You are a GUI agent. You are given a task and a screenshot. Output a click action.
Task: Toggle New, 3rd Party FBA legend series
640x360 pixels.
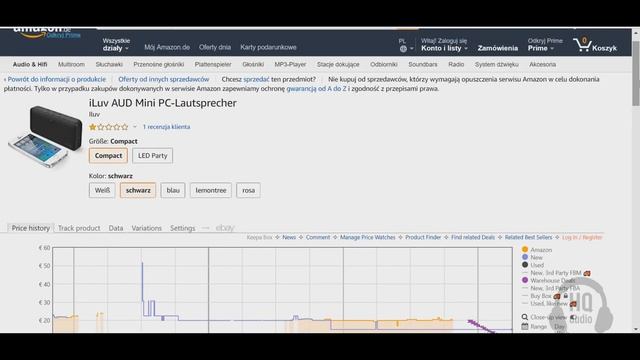pos(551,288)
